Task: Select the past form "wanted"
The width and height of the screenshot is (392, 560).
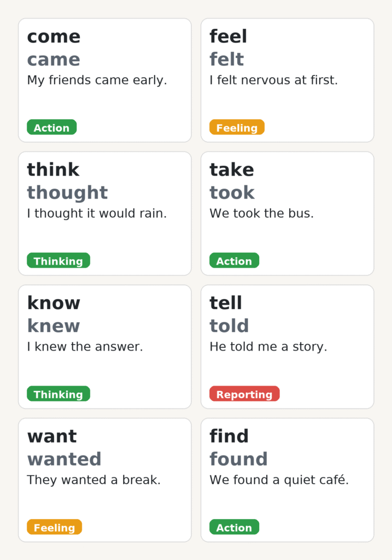Action: (65, 459)
